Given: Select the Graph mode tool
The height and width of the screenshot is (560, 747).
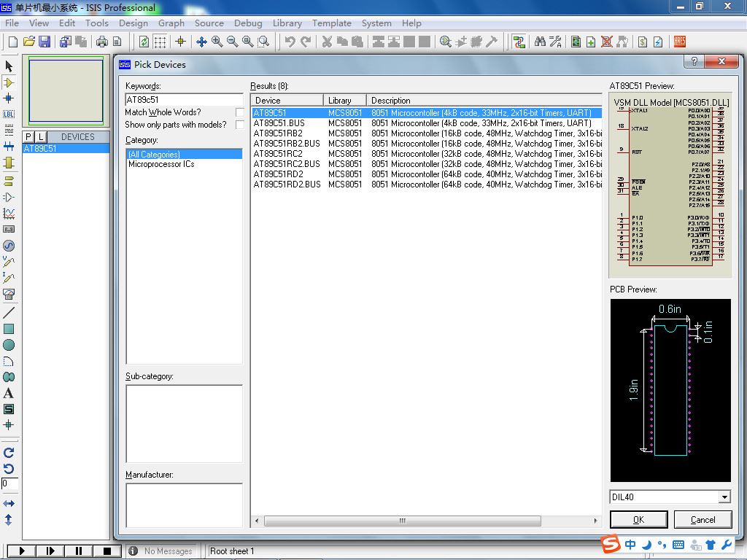Looking at the screenshot, I should [9, 214].
